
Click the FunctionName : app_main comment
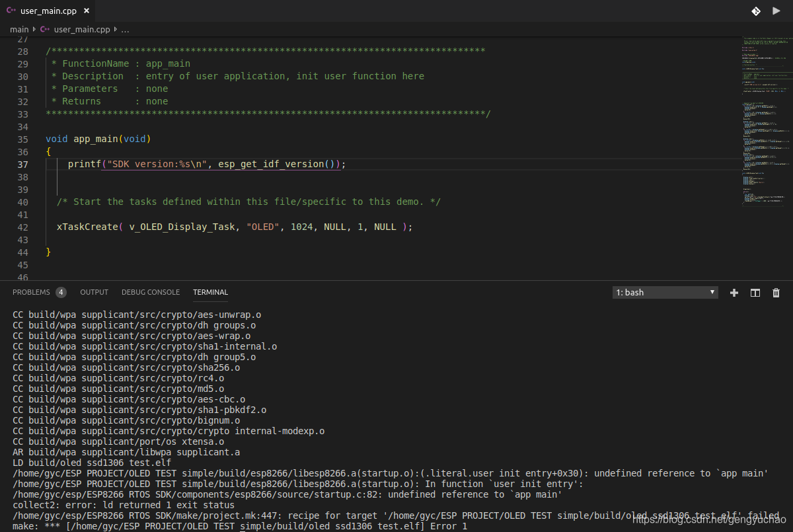click(121, 63)
